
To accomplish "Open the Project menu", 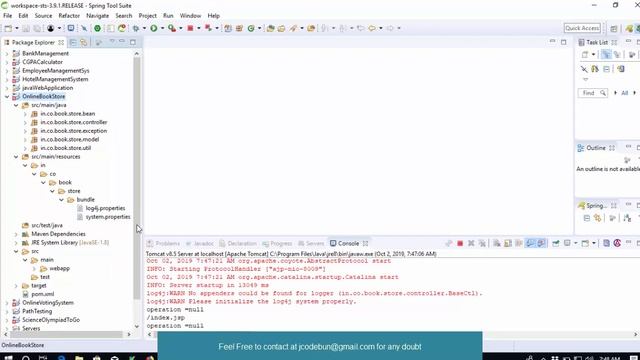I will 147,16.
